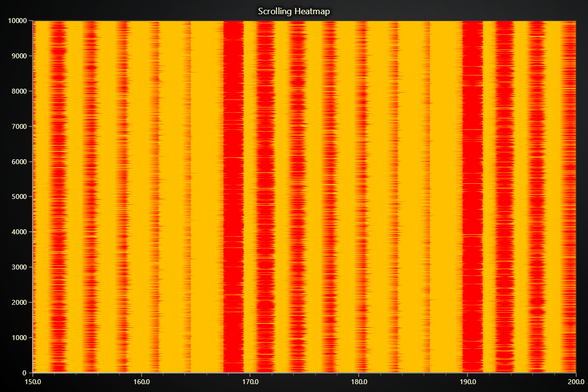
Task: Click the 150.0 X-axis tick label
Action: pos(32,382)
